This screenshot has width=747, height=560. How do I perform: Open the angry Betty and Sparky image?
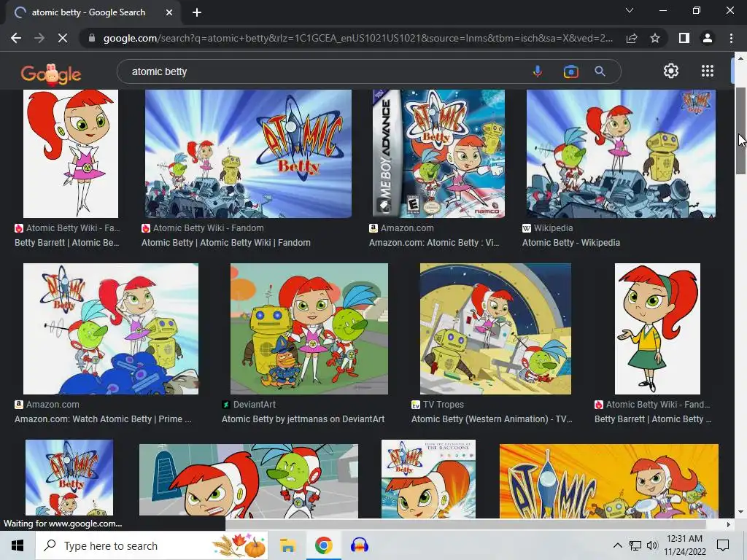pos(248,481)
